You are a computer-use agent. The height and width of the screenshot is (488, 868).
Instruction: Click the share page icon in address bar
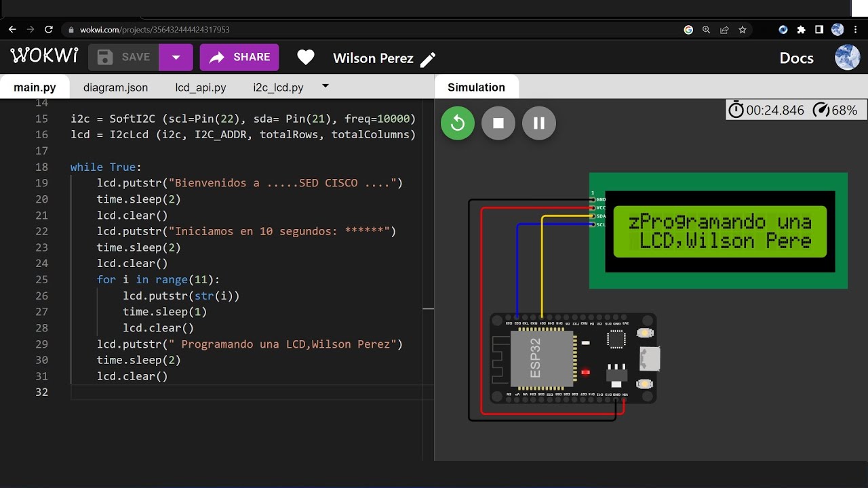724,30
